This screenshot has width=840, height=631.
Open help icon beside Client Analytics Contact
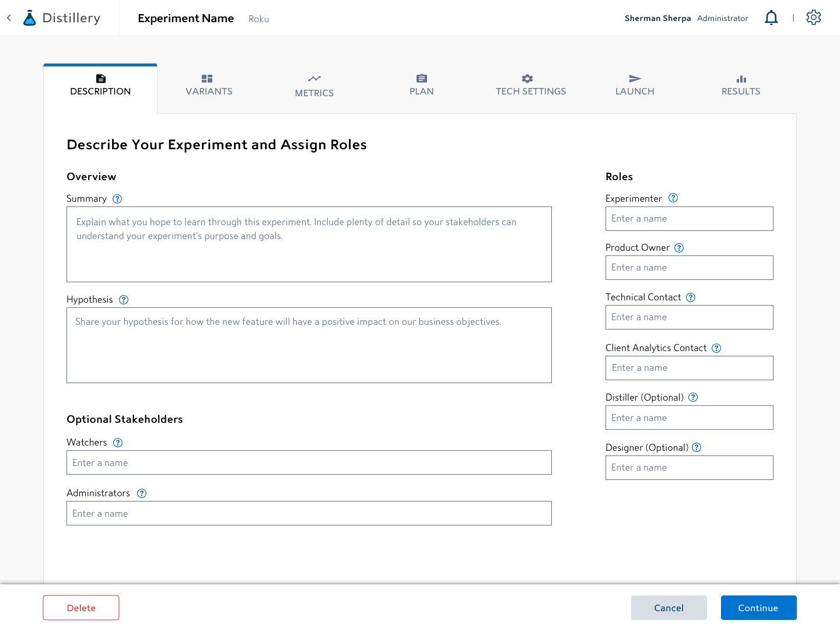716,348
